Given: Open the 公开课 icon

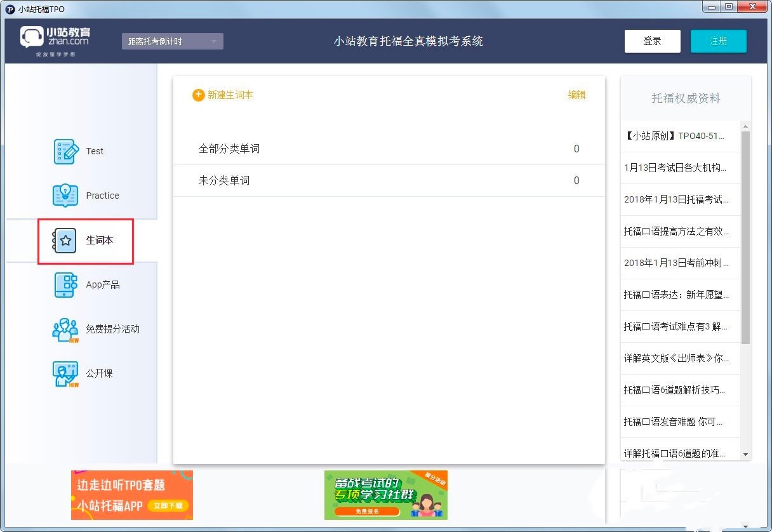Looking at the screenshot, I should pos(65,375).
